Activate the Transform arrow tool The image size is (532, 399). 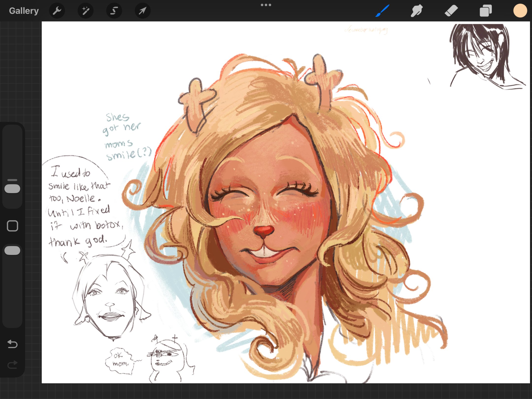click(143, 11)
